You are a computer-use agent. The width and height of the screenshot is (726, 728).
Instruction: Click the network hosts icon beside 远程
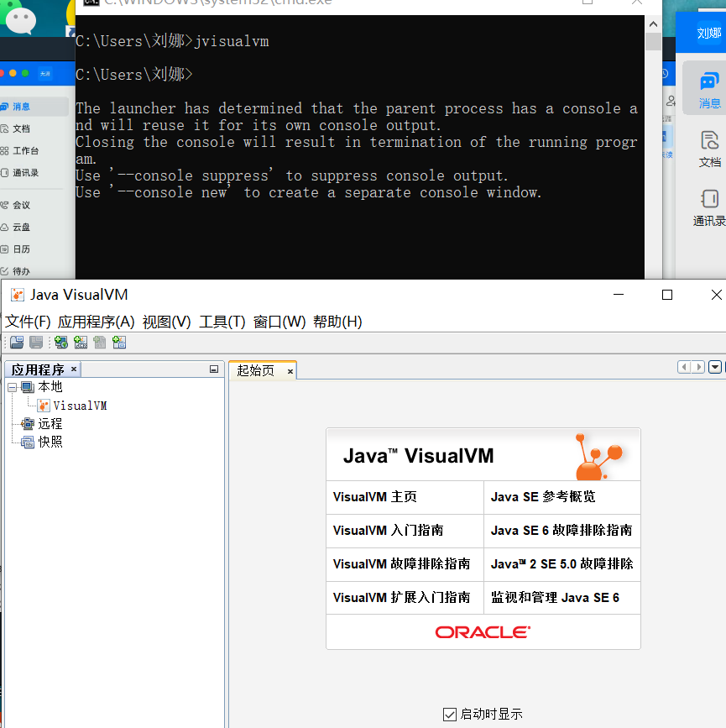[x=28, y=424]
